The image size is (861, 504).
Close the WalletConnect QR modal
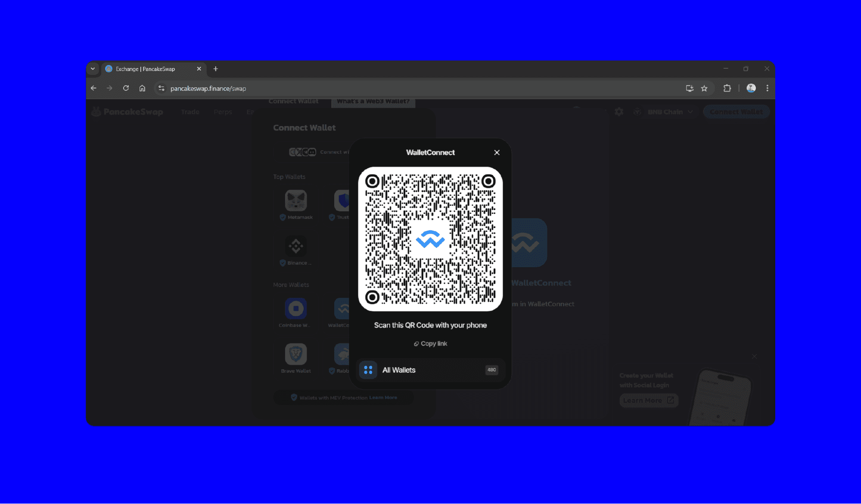point(497,152)
